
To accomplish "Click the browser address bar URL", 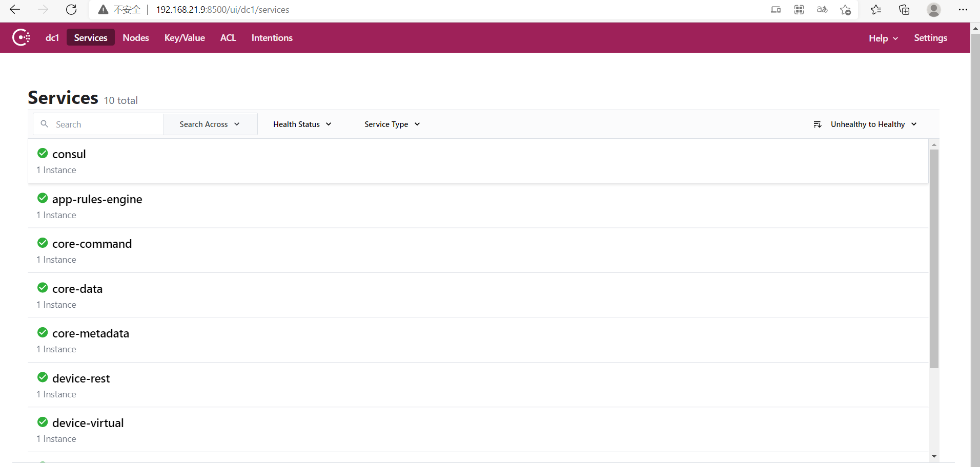I will 222,10.
